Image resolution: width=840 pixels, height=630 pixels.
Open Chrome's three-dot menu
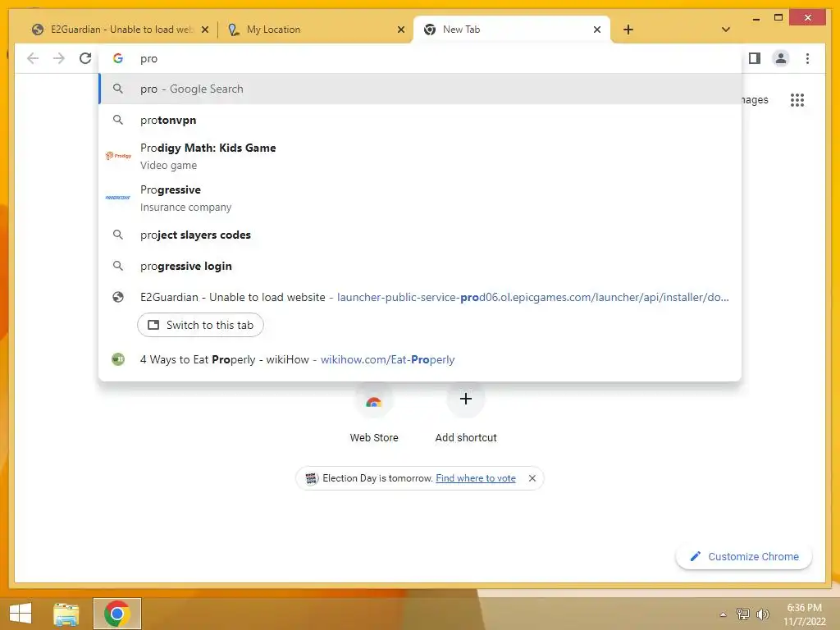pyautogui.click(x=807, y=58)
